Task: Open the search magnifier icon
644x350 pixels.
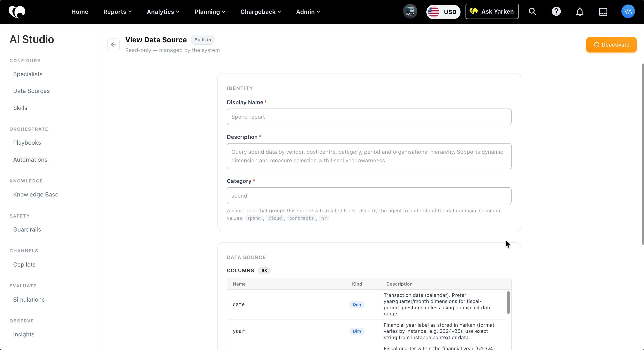Action: point(533,12)
